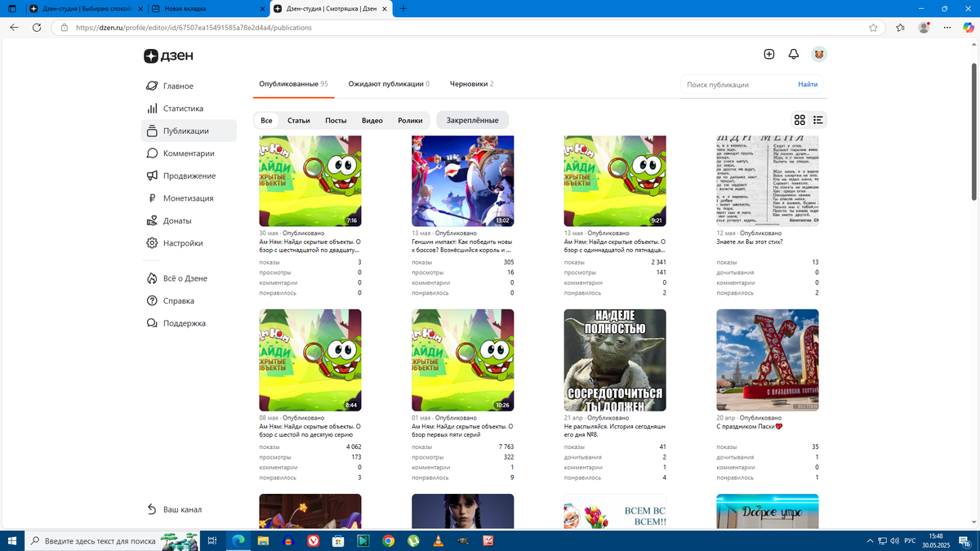Open Продвижение in the sidebar
The height and width of the screenshot is (551, 980).
click(x=189, y=176)
